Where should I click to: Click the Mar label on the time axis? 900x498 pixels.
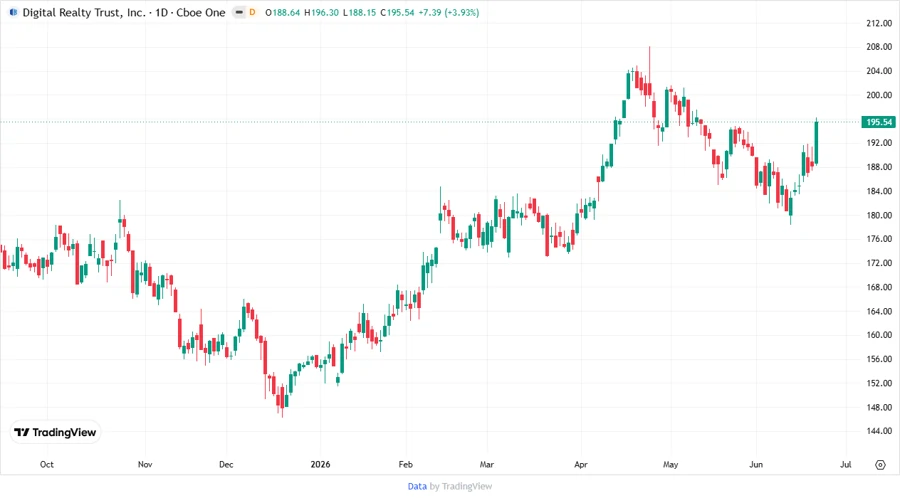[487, 464]
